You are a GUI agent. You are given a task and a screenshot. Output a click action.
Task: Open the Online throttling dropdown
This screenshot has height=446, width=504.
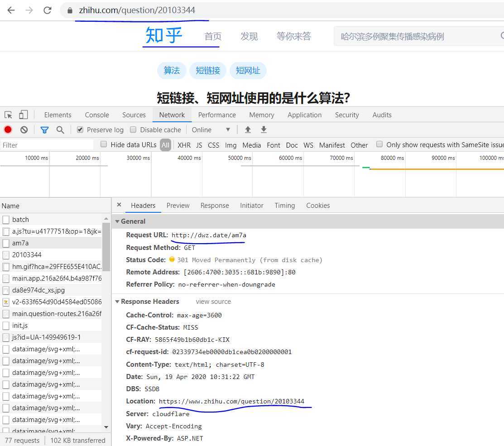211,130
